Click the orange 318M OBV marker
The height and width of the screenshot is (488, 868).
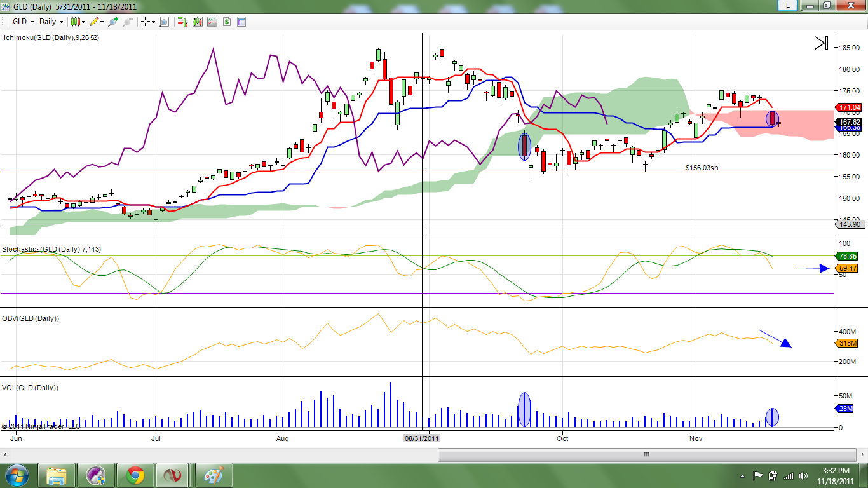tap(847, 344)
